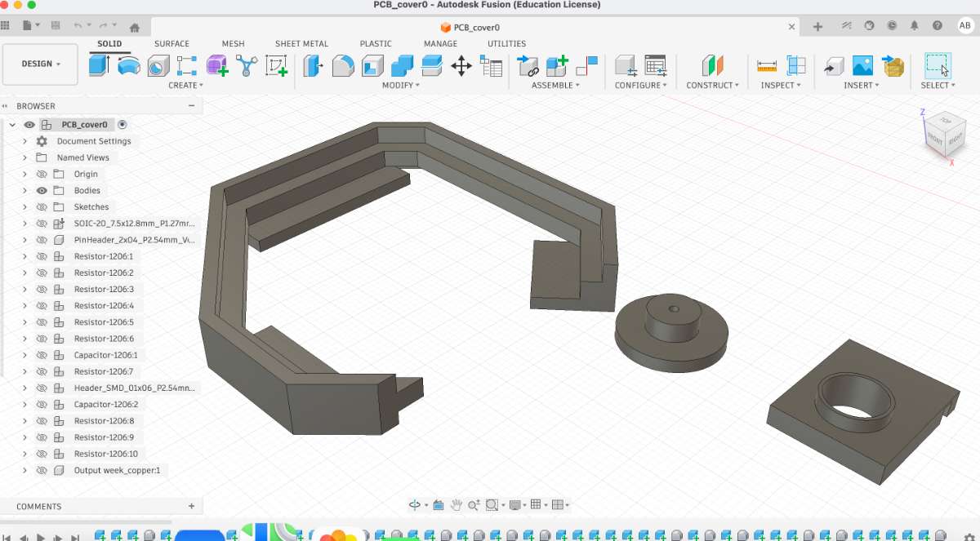
Task: Select the Revolve tool
Action: pos(129,65)
